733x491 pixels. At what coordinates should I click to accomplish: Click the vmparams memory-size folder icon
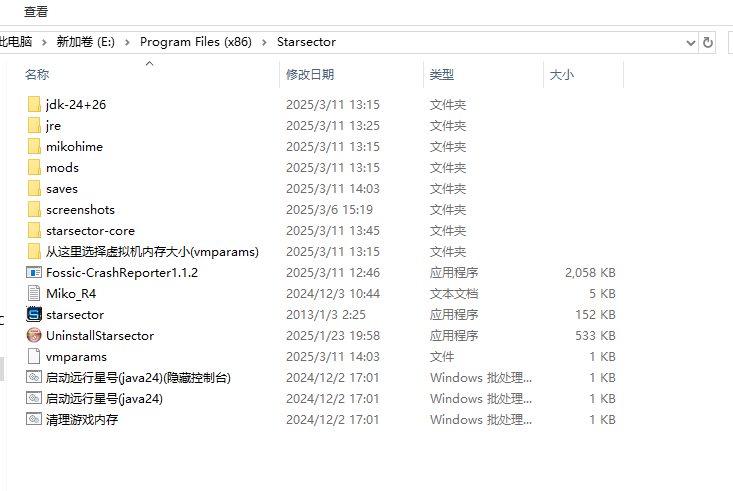click(x=34, y=252)
